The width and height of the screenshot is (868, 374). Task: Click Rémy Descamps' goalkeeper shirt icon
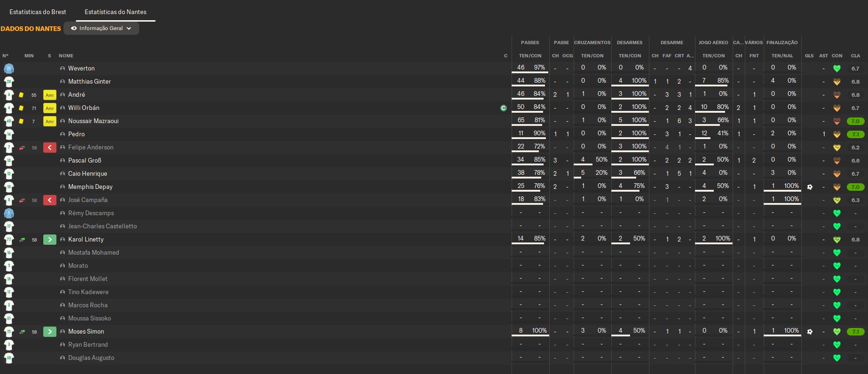point(8,213)
